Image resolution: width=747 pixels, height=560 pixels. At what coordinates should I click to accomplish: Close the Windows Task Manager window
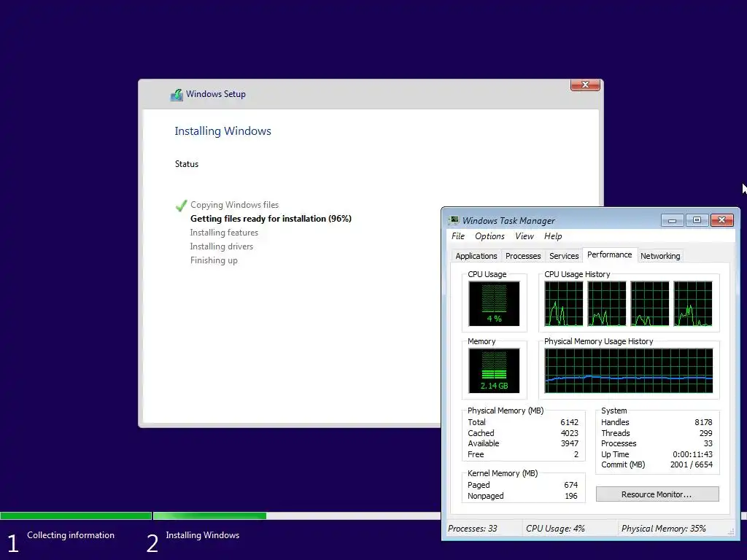[x=721, y=220]
